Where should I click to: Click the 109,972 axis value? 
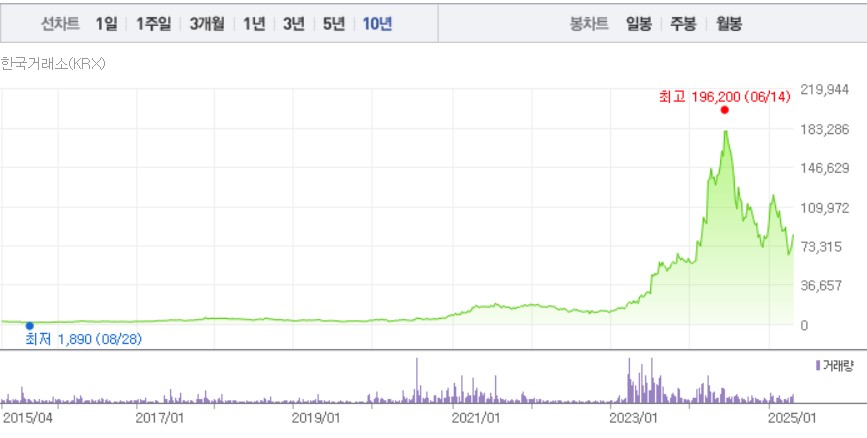[x=825, y=208]
